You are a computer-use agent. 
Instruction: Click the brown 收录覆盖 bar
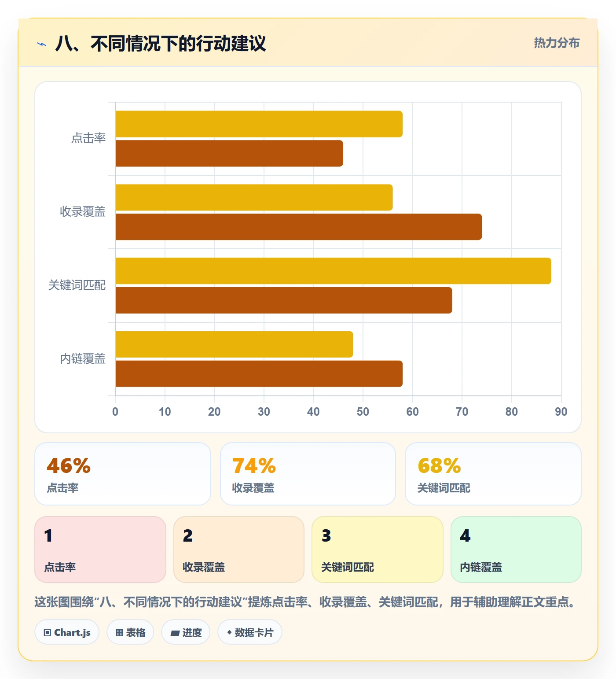click(298, 227)
